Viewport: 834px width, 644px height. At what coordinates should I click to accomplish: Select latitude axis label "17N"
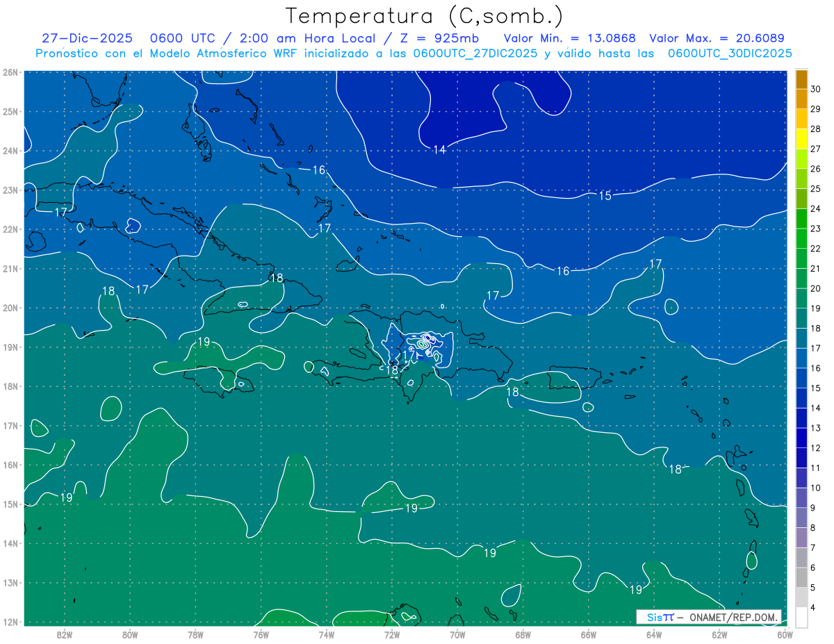point(10,425)
